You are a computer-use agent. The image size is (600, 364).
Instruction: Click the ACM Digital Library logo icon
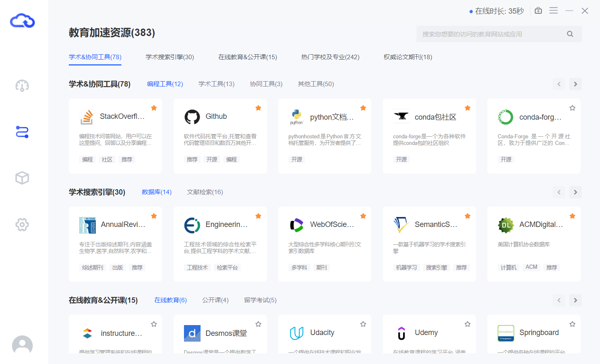pos(506,225)
